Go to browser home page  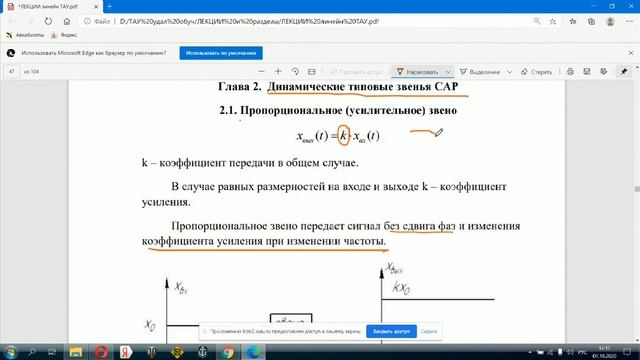point(67,21)
